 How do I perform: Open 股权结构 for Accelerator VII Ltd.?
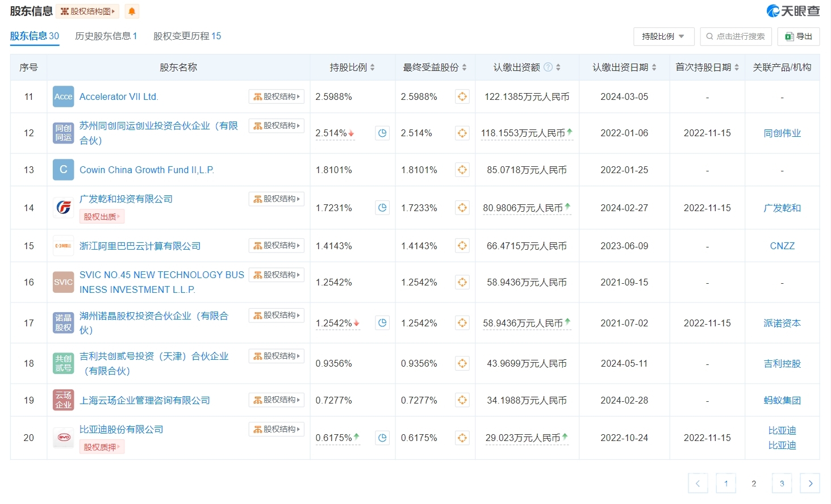(277, 96)
